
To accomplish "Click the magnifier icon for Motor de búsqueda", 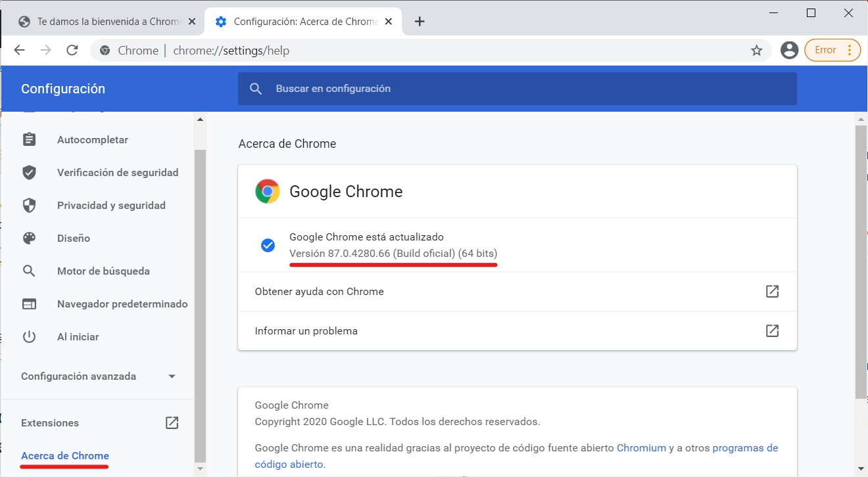I will pos(29,271).
